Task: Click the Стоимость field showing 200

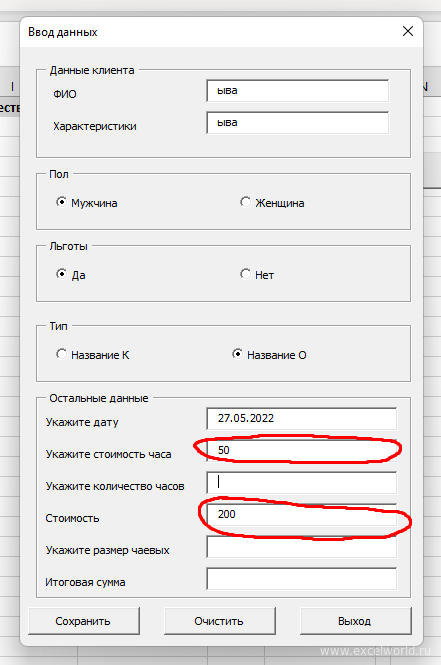Action: pos(301,514)
